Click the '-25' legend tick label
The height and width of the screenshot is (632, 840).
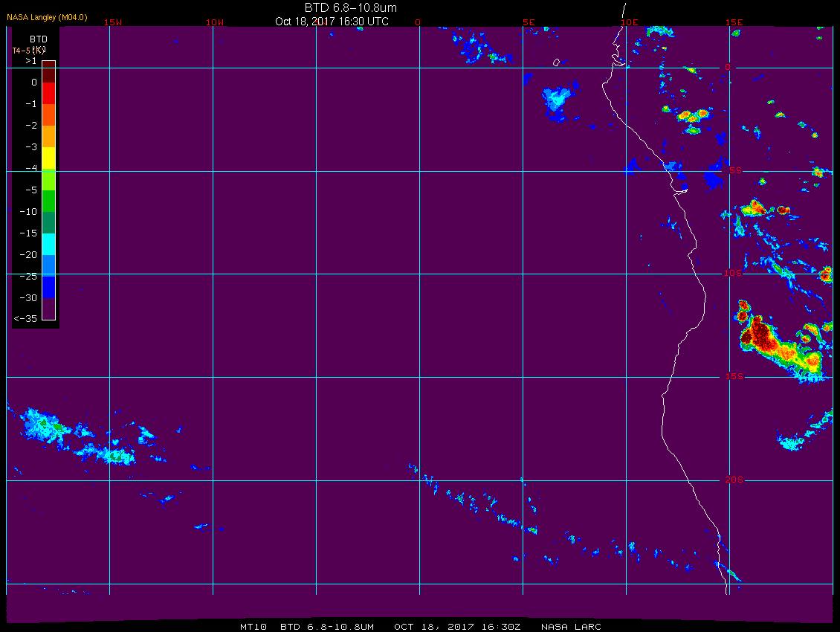click(28, 276)
